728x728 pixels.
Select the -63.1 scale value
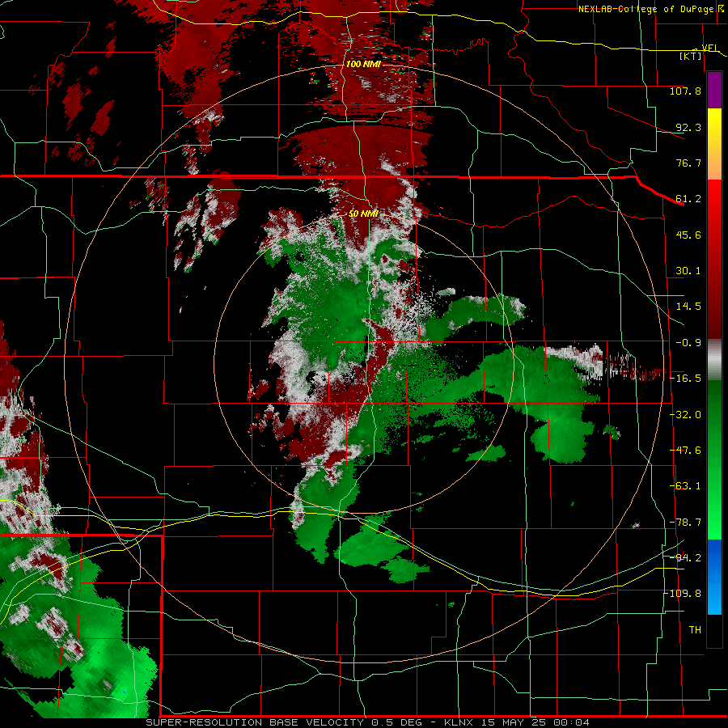pos(685,486)
